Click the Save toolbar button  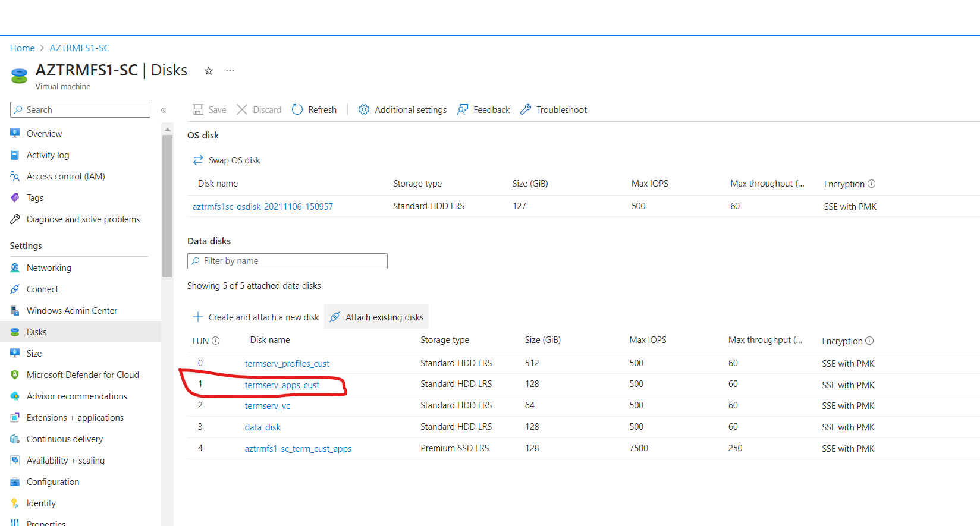(x=209, y=110)
